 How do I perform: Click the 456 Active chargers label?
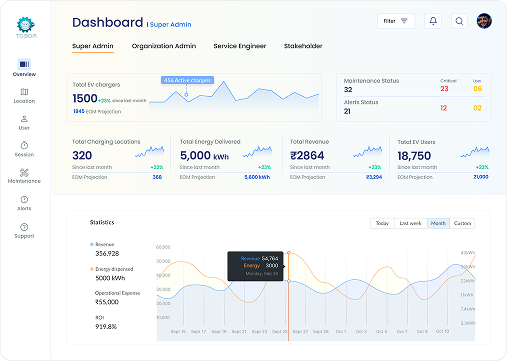[x=187, y=80]
